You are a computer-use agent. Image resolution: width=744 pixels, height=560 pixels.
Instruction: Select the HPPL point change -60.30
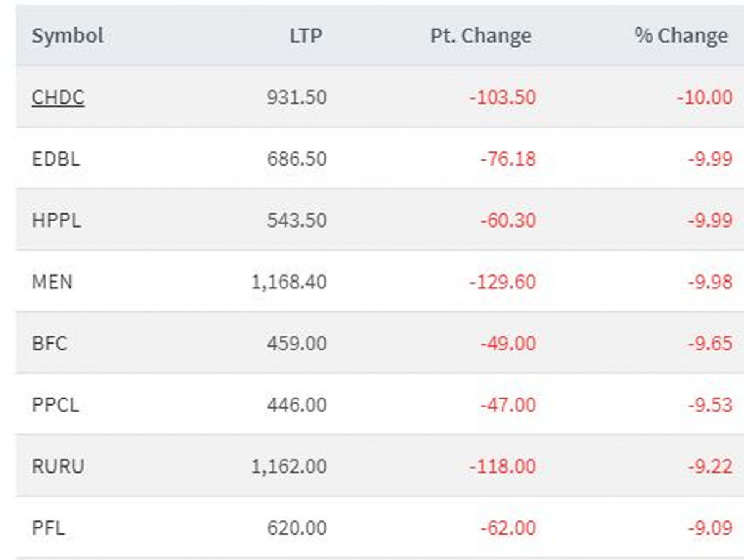508,220
